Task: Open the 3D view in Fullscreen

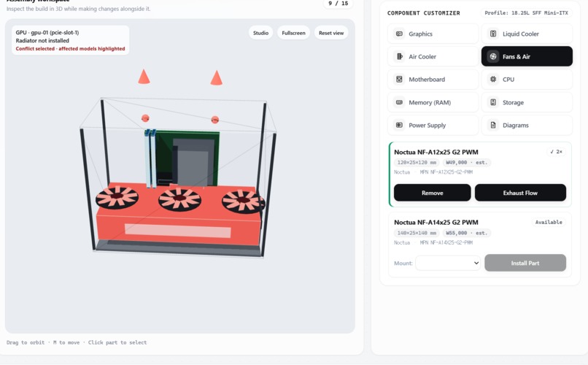Action: (293, 33)
